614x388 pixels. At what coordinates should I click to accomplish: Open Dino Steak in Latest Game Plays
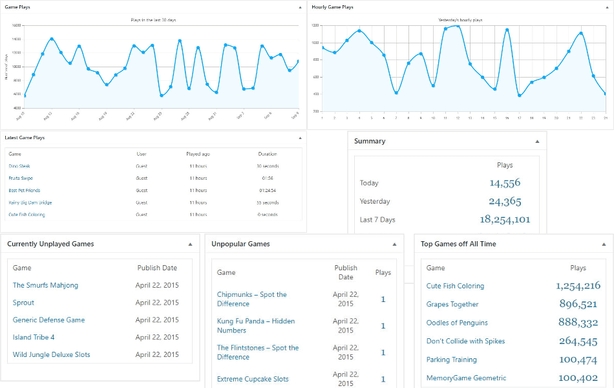point(19,166)
